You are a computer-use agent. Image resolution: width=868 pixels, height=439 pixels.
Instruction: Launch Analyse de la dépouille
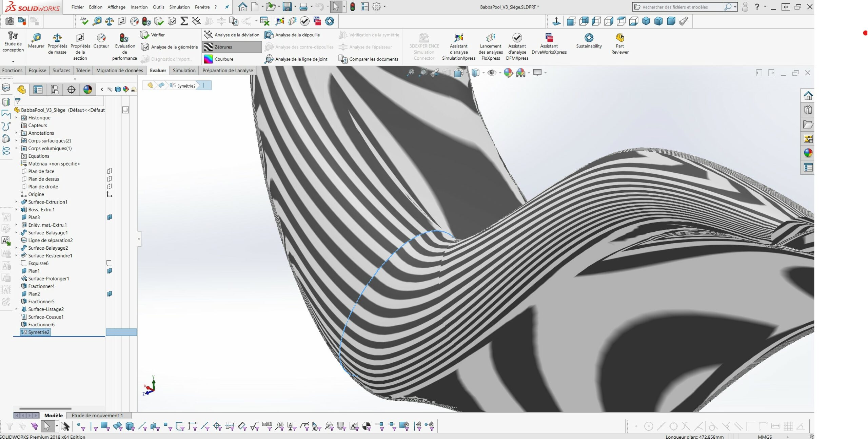coord(292,35)
